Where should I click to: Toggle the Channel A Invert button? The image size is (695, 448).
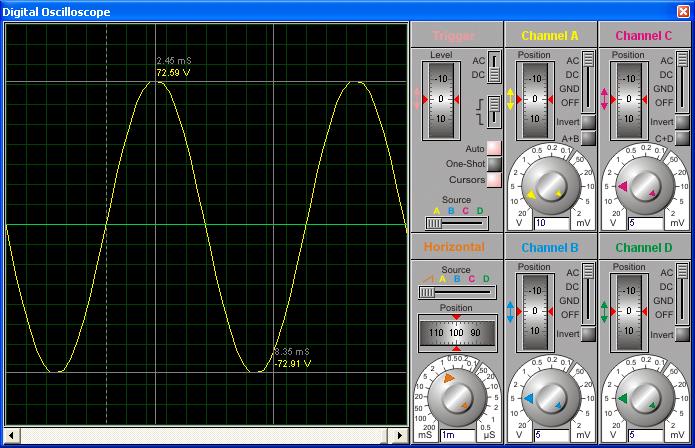588,122
